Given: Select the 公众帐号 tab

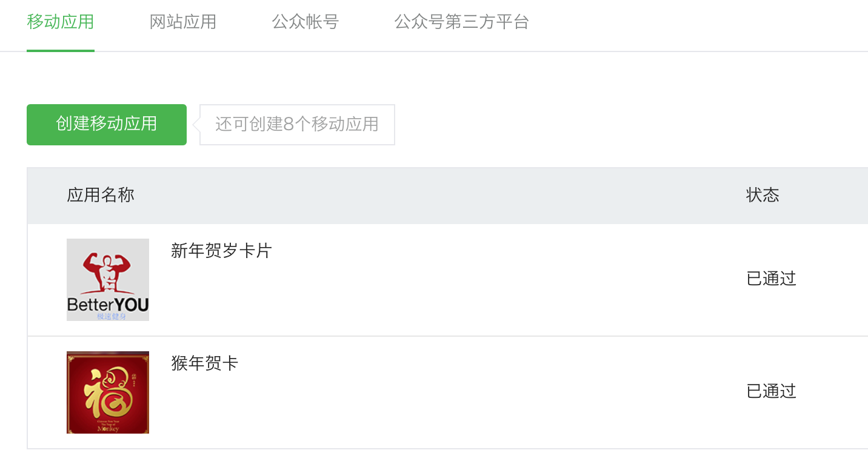Looking at the screenshot, I should [305, 21].
